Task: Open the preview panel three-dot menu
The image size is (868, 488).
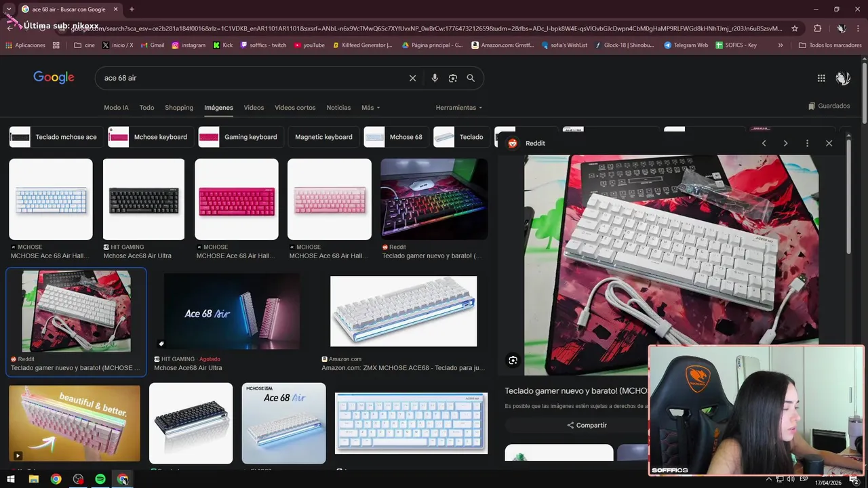Action: (x=807, y=143)
